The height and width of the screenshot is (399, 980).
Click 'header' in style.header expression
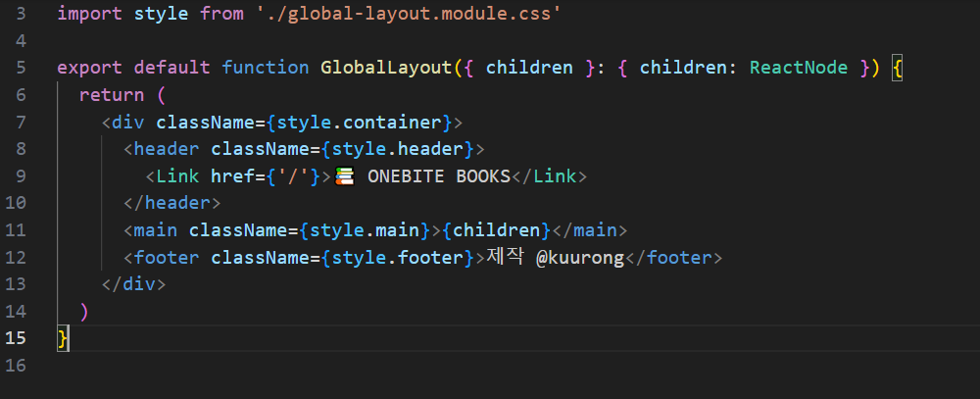(x=430, y=149)
